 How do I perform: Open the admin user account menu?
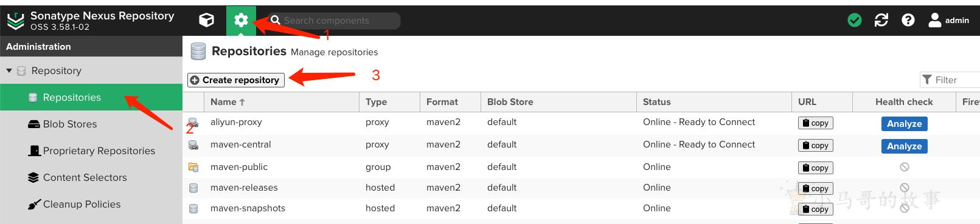click(948, 20)
